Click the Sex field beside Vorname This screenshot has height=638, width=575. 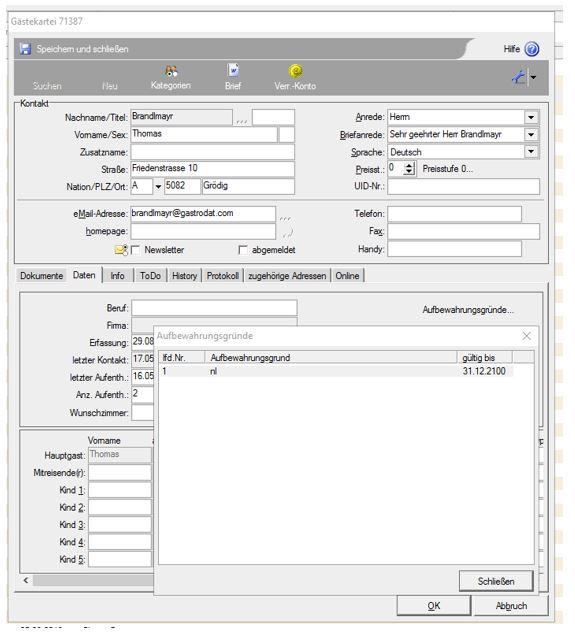pos(286,135)
